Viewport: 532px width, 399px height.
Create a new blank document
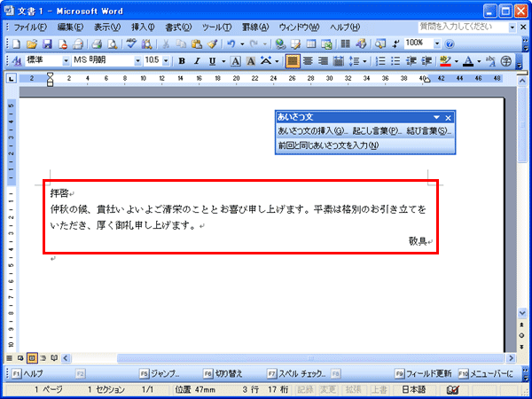16,43
